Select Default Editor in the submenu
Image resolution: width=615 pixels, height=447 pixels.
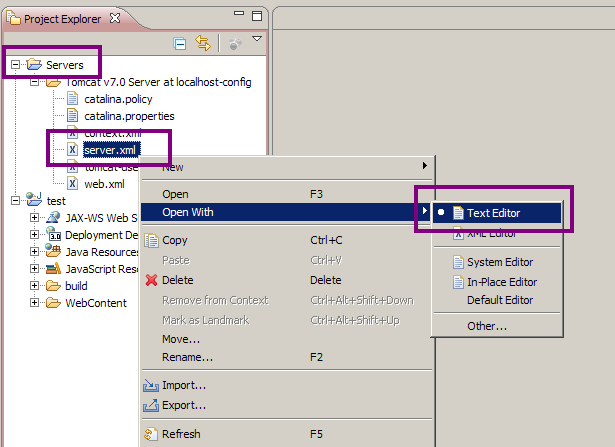[x=497, y=300]
